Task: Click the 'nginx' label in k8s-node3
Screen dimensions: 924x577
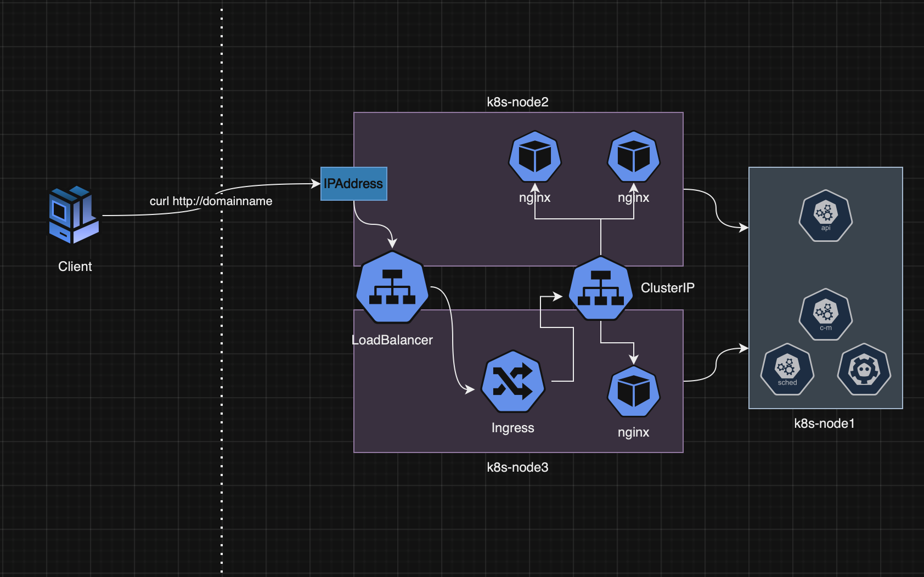Action: coord(634,432)
